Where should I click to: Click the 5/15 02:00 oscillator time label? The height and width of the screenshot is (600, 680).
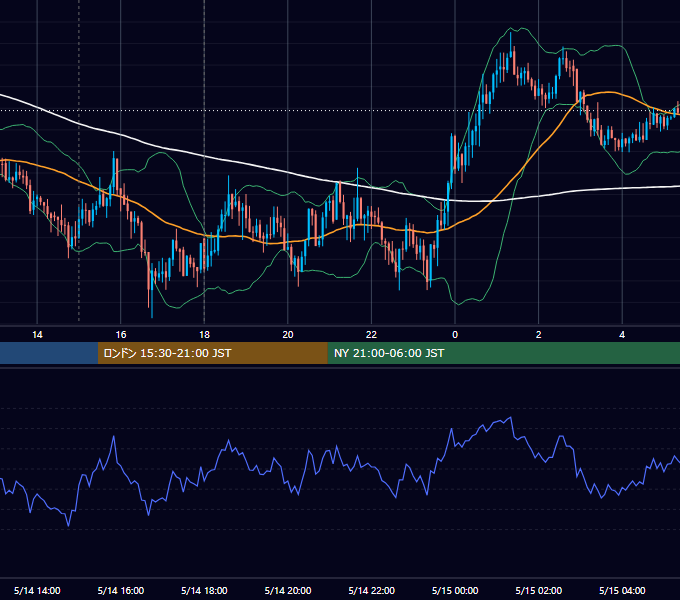click(x=539, y=590)
